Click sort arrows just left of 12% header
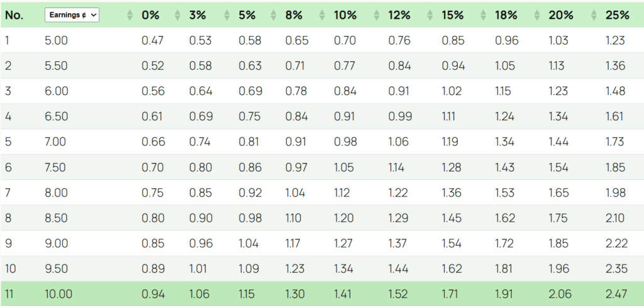Image resolution: width=644 pixels, height=306 pixels. [x=377, y=15]
